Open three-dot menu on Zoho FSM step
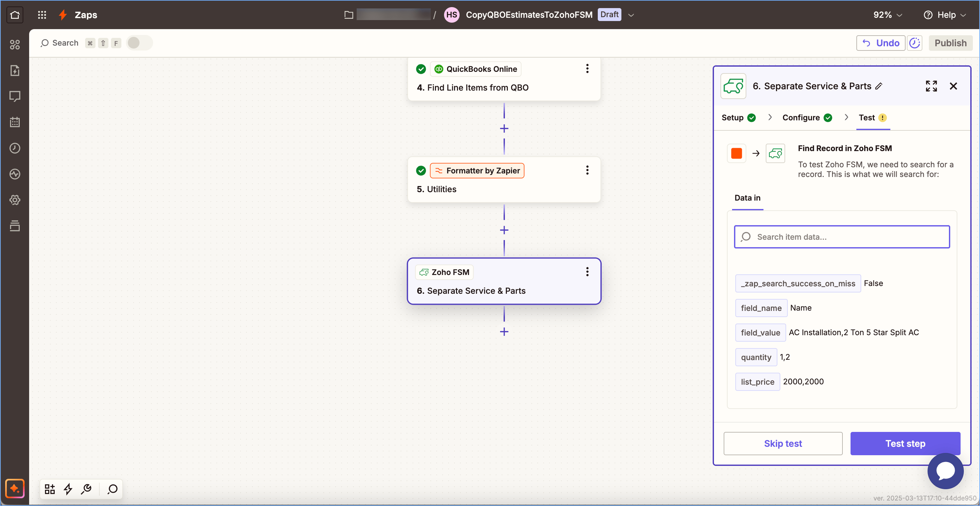 pos(587,272)
